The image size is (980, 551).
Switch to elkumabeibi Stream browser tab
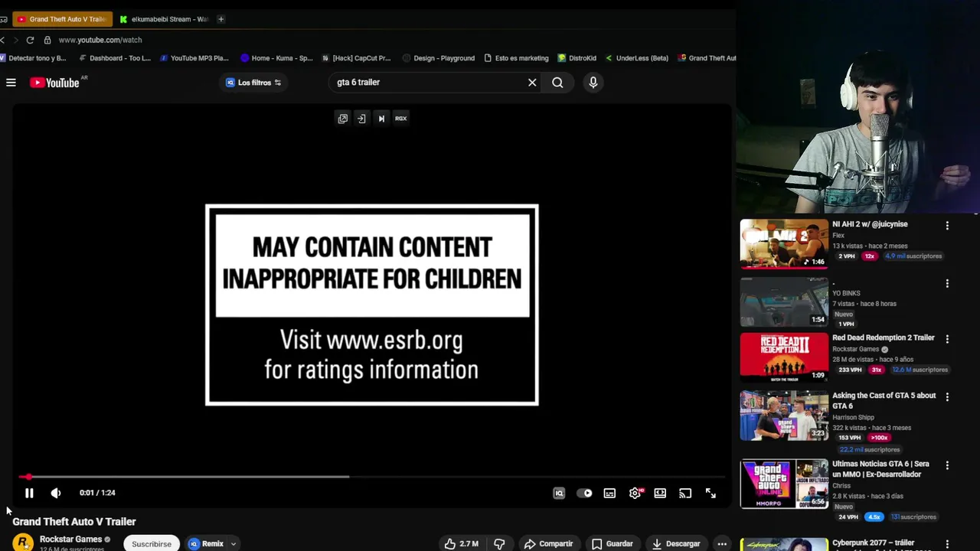pyautogui.click(x=164, y=19)
